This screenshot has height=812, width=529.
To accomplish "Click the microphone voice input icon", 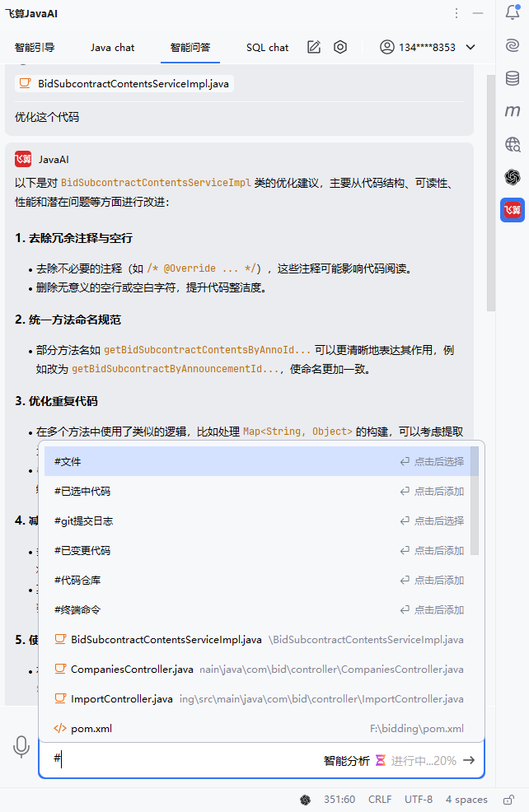I will 21,747.
